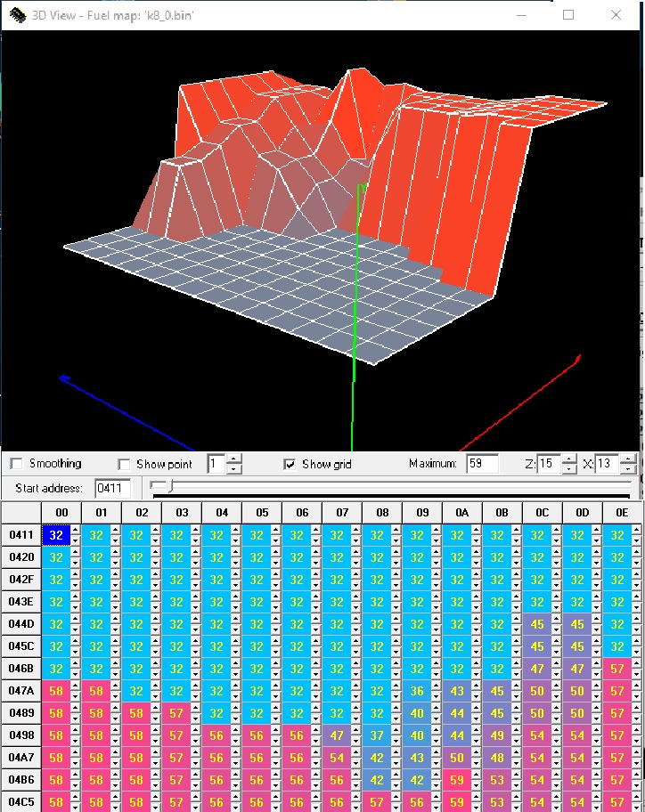Toggle the Show point checkbox
The height and width of the screenshot is (812, 645).
(125, 464)
